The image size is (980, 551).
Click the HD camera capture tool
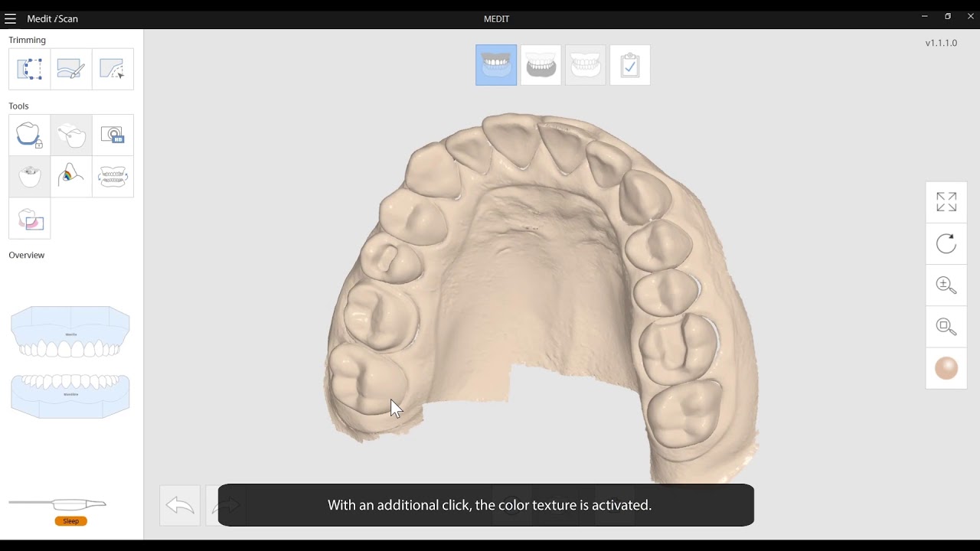click(113, 135)
